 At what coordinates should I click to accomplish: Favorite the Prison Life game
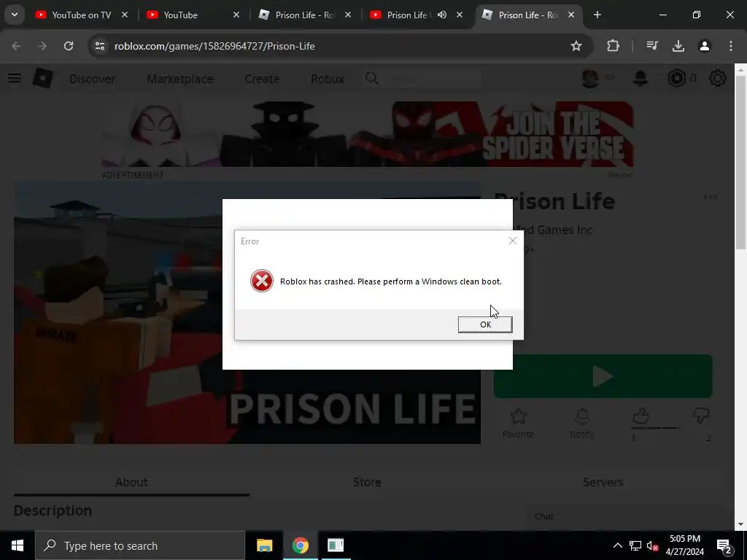[x=519, y=422]
